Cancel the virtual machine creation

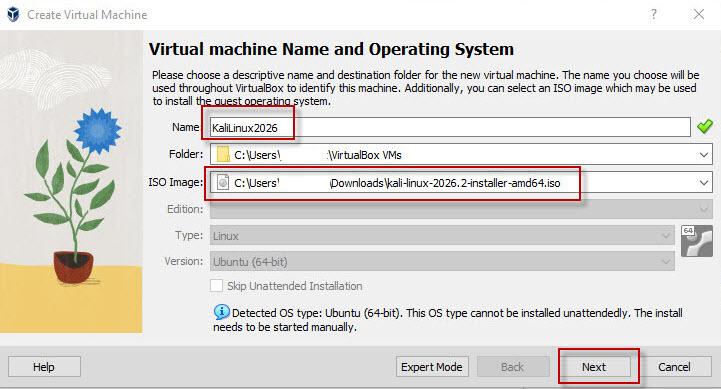click(x=675, y=367)
